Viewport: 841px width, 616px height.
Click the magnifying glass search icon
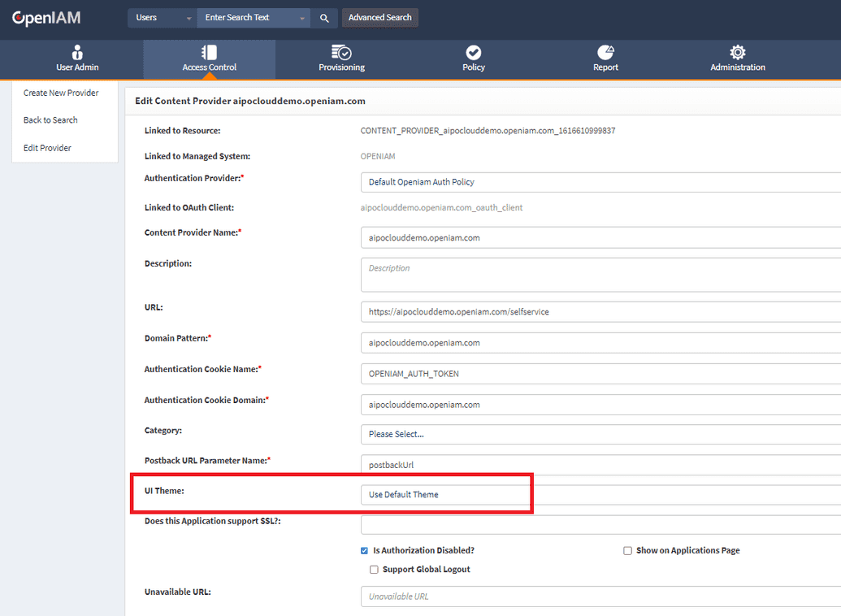tap(323, 18)
